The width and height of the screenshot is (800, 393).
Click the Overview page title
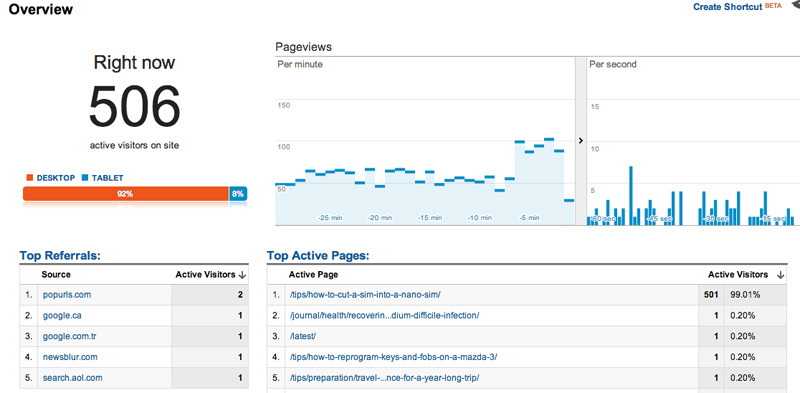41,9
